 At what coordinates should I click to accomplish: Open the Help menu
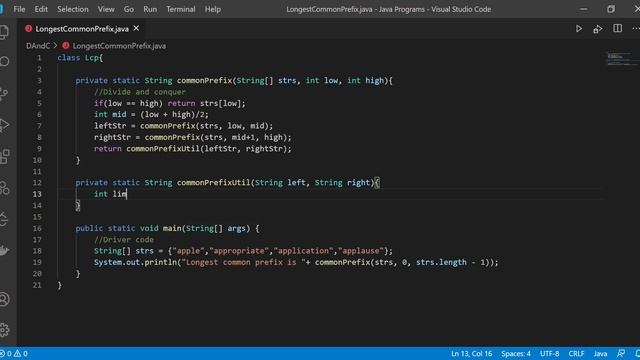[x=213, y=9]
